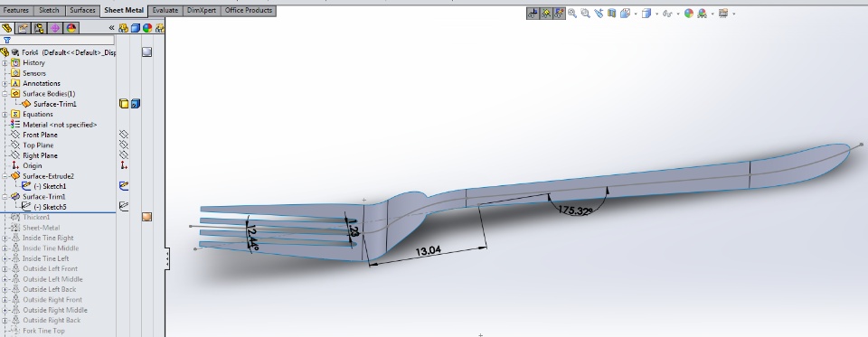
Task: Switch to the Sketch tab
Action: click(49, 11)
